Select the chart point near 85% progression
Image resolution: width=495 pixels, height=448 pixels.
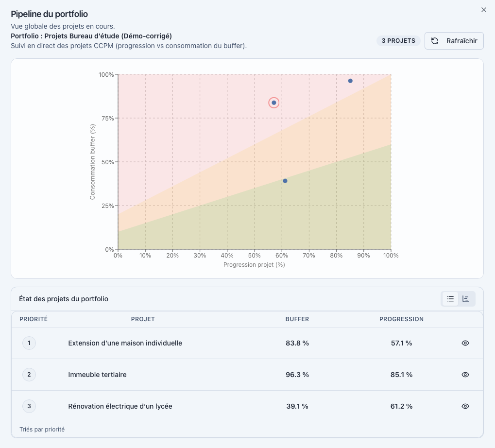pos(350,81)
